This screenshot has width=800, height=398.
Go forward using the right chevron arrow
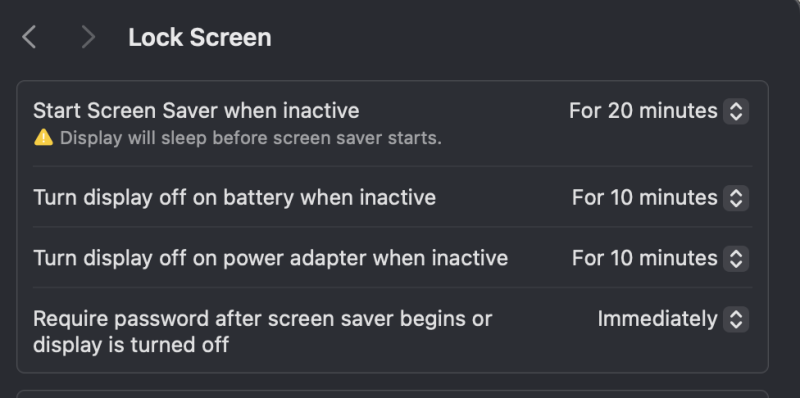88,37
